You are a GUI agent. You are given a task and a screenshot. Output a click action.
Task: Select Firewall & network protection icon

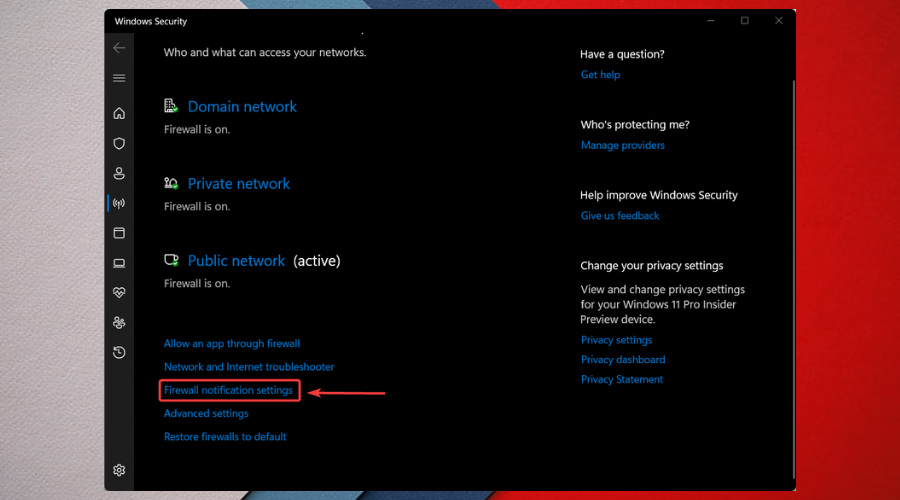[119, 203]
